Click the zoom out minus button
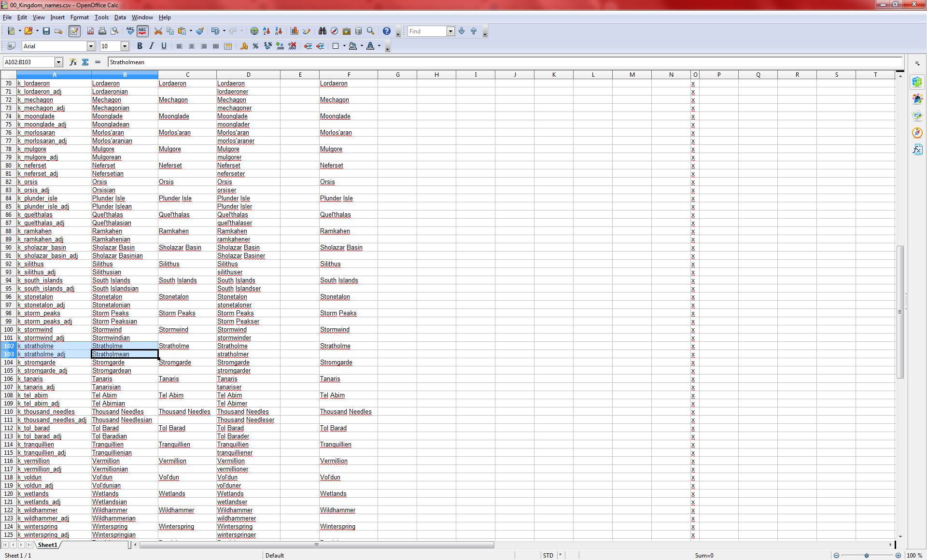 coord(836,556)
